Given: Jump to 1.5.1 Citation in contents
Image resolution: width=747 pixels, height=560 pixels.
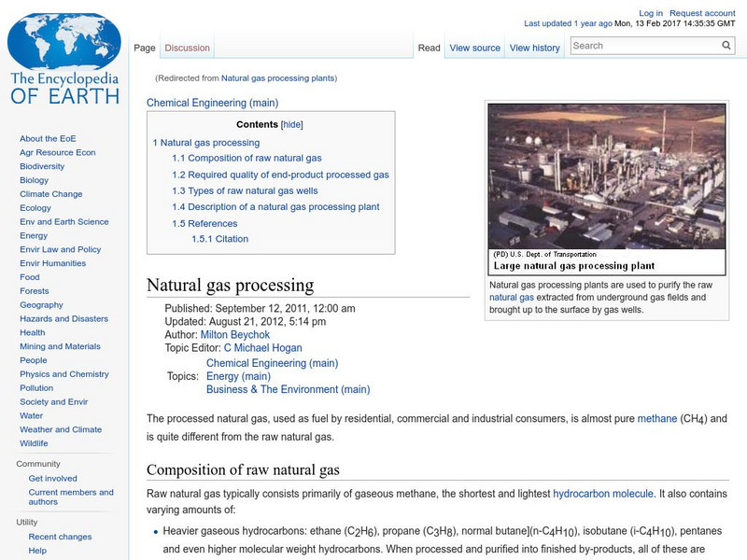Looking at the screenshot, I should pos(220,239).
